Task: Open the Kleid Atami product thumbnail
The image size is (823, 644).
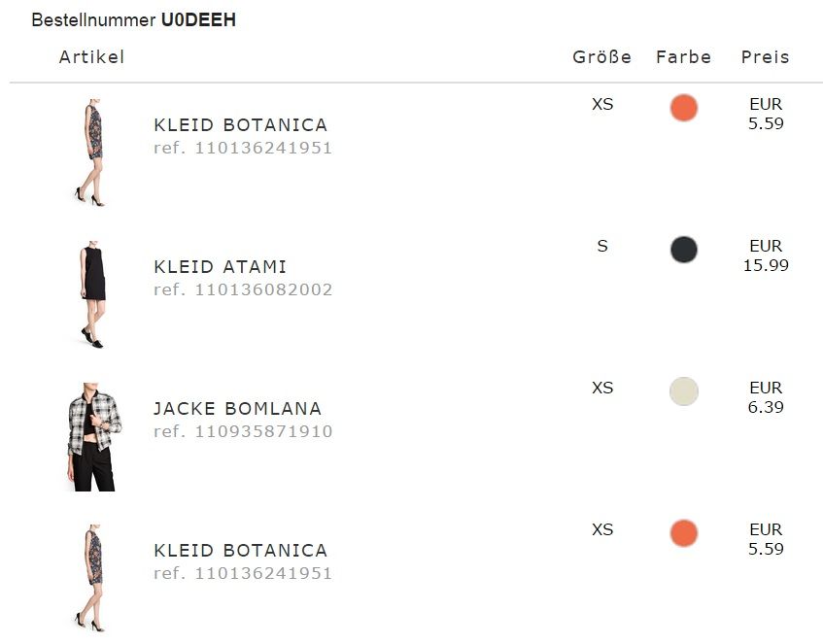Action: 92,295
